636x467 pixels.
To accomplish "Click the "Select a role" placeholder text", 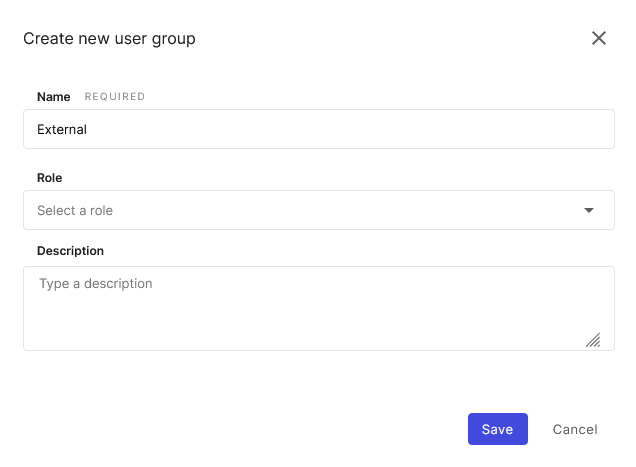I will click(x=75, y=211).
